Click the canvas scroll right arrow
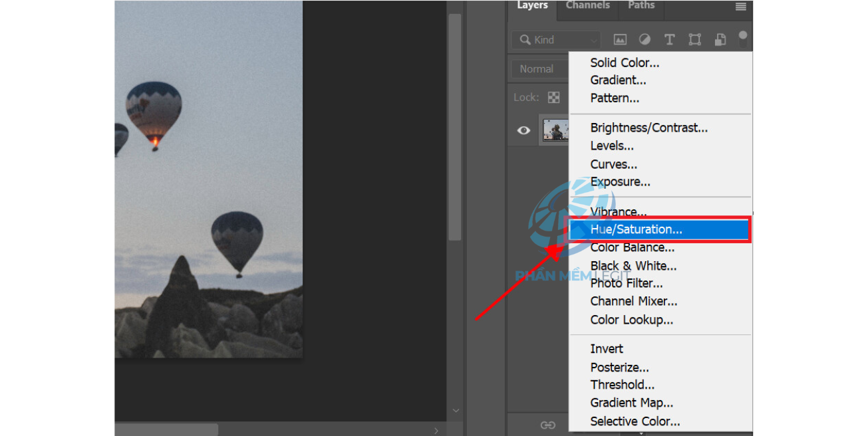868x436 pixels. click(436, 431)
